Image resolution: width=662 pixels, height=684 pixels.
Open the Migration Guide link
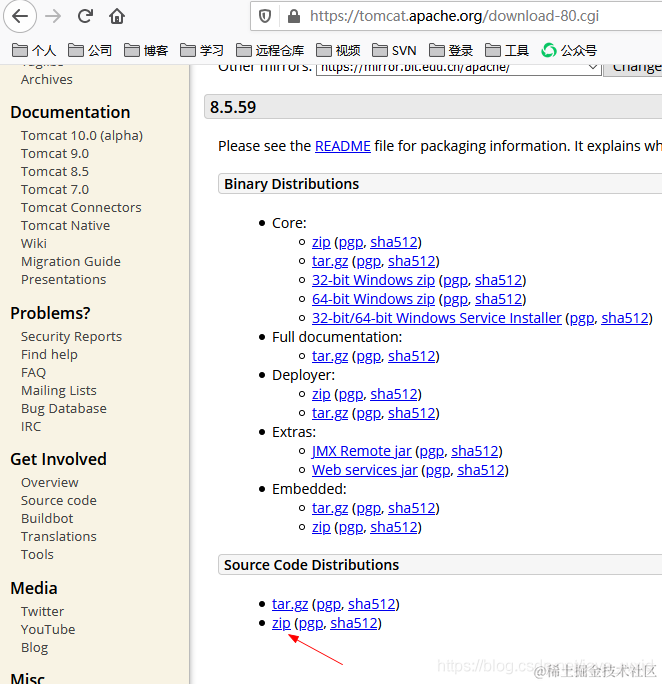point(71,262)
